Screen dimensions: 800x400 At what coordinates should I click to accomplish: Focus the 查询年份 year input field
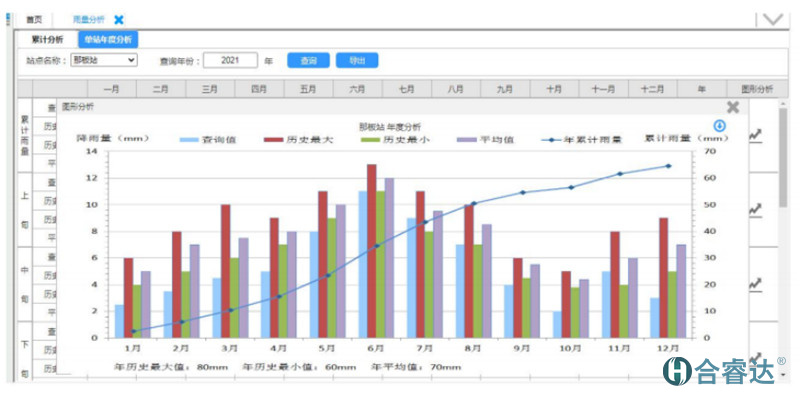[x=230, y=61]
